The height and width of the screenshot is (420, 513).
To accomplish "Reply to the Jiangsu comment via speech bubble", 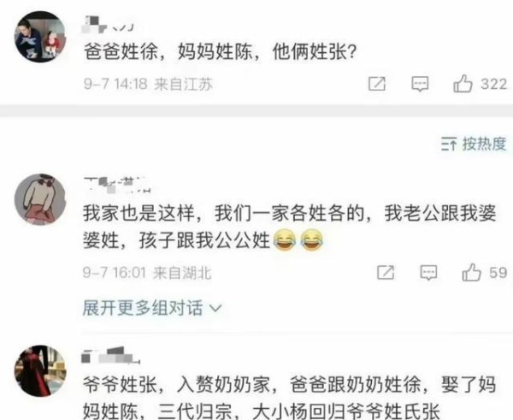I will [x=420, y=84].
